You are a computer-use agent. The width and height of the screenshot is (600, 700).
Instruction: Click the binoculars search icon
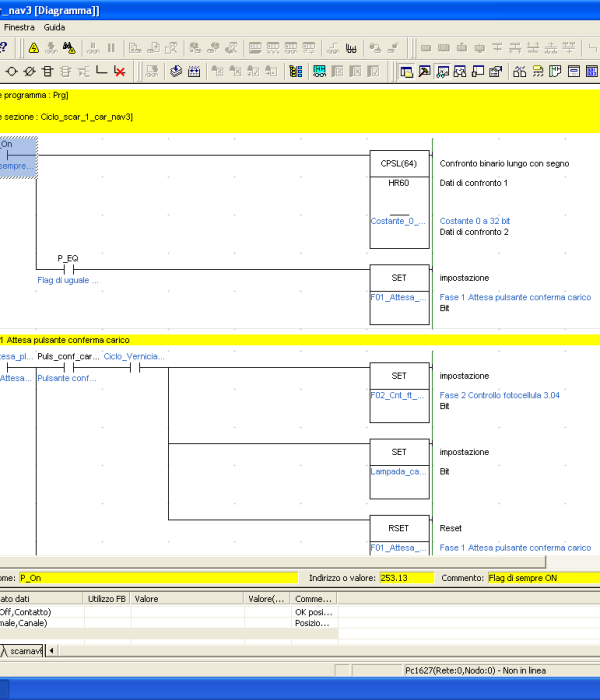69,47
